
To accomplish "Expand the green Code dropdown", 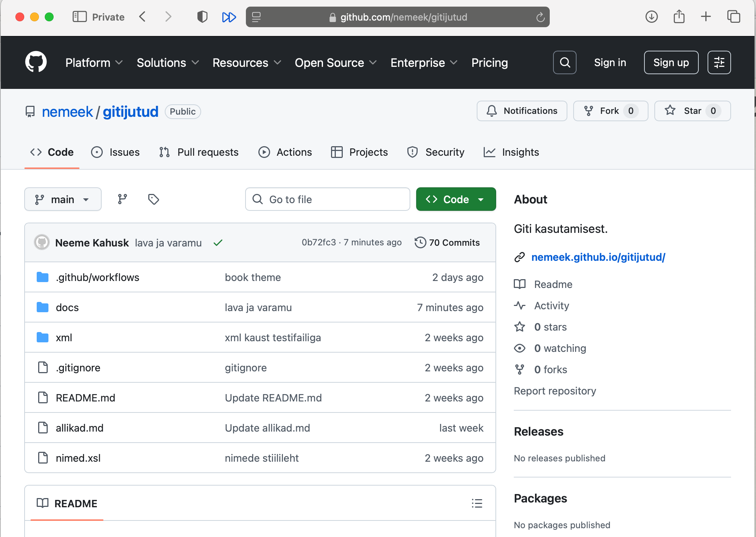I will 456,199.
